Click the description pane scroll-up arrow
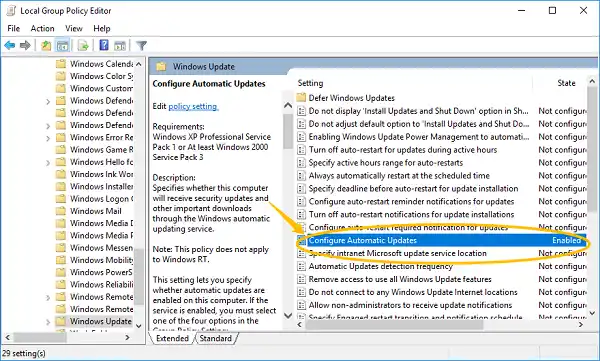The image size is (600, 361). 288,105
